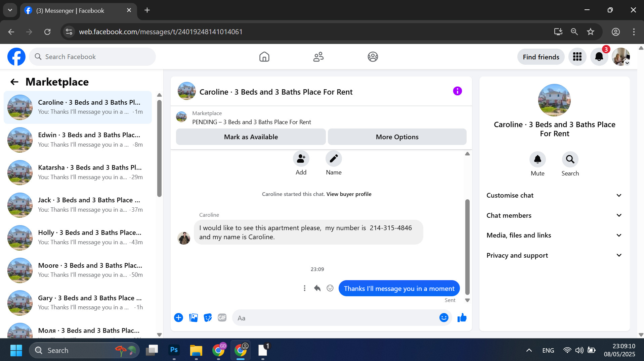The height and width of the screenshot is (361, 644).
Task: Add people to the chat
Action: [x=301, y=159]
